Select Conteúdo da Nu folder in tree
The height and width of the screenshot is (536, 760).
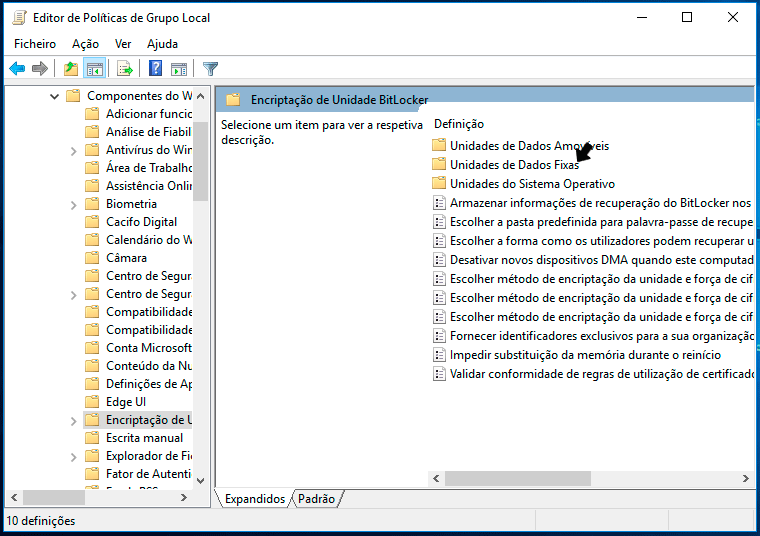(139, 365)
